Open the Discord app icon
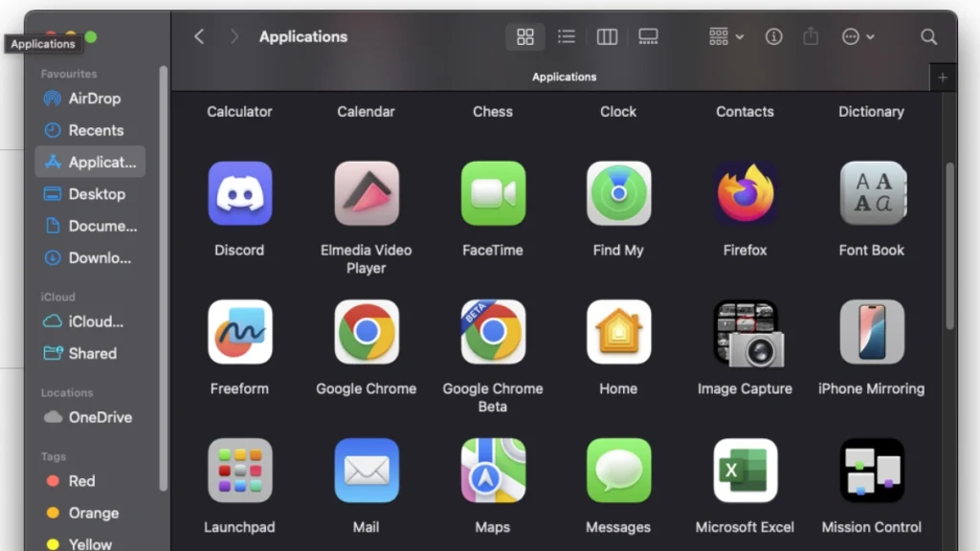The image size is (980, 551). (239, 193)
